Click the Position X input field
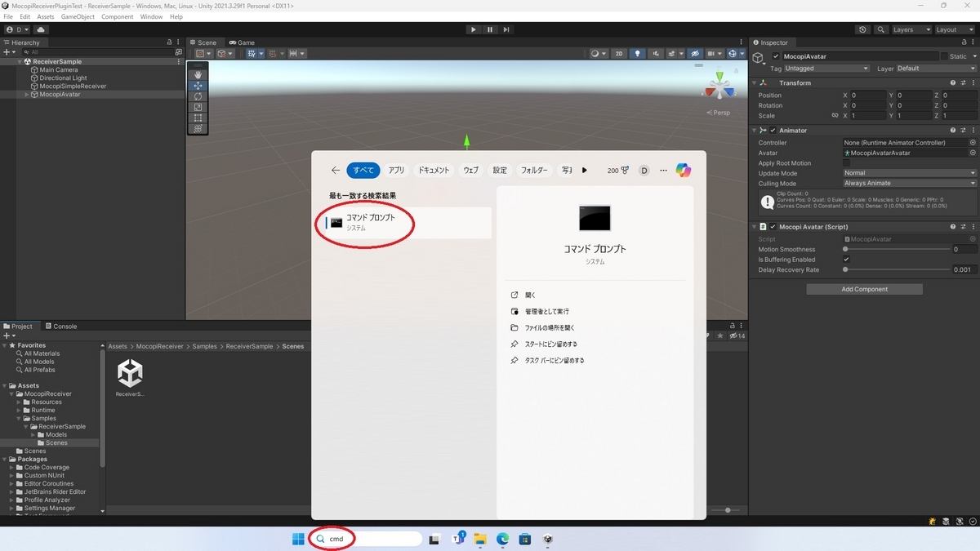This screenshot has width=980, height=551. coord(869,95)
